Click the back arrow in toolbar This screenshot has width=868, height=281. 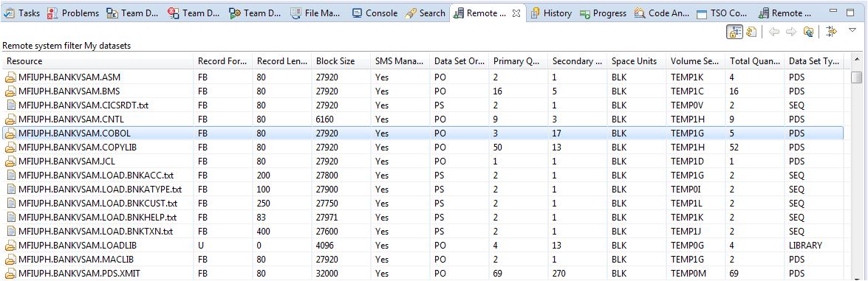coord(774,32)
